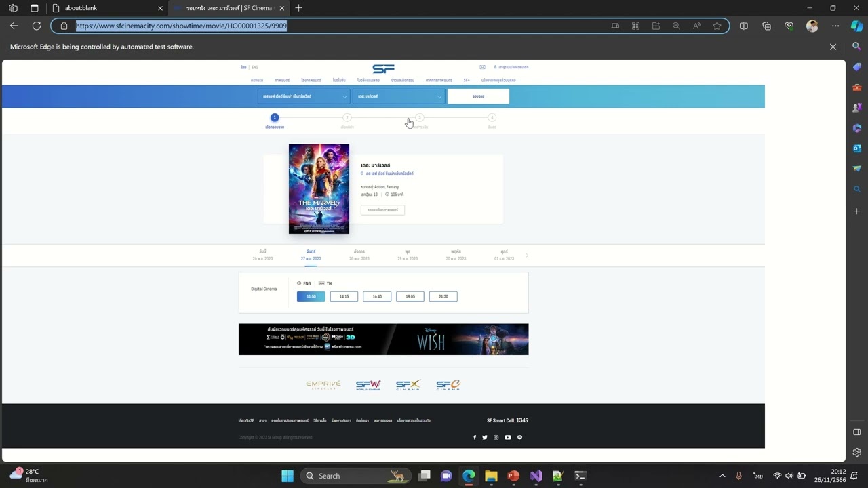
Task: Open the Edge profile avatar
Action: pyautogui.click(x=812, y=26)
